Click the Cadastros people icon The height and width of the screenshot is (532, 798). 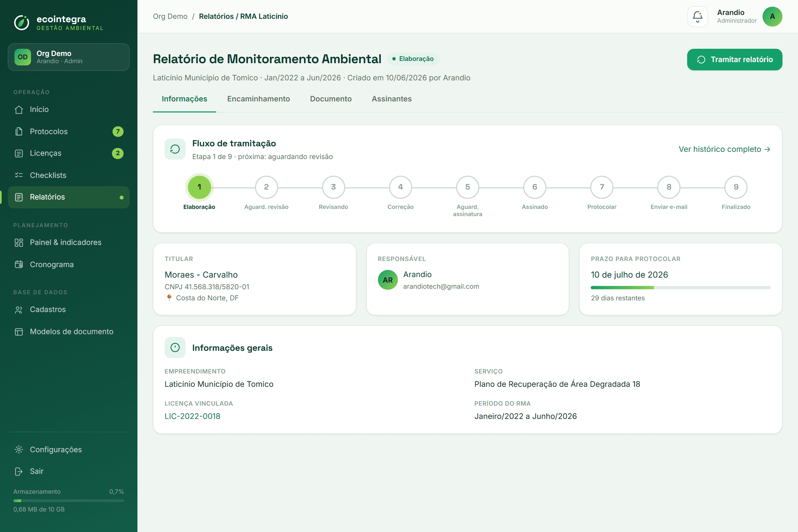19,310
